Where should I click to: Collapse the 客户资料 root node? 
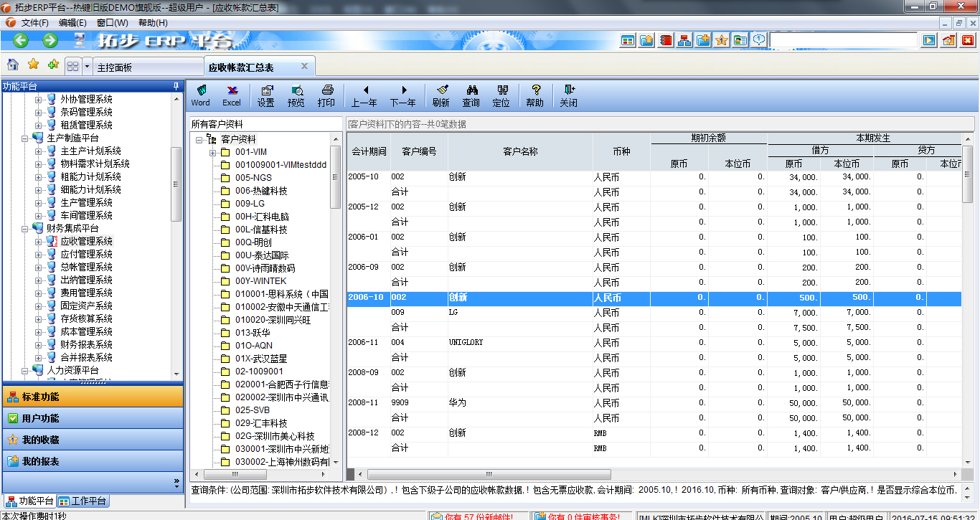(x=199, y=140)
